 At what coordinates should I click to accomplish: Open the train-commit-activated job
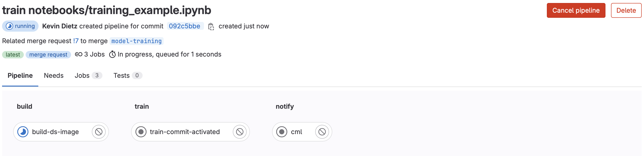pyautogui.click(x=185, y=132)
